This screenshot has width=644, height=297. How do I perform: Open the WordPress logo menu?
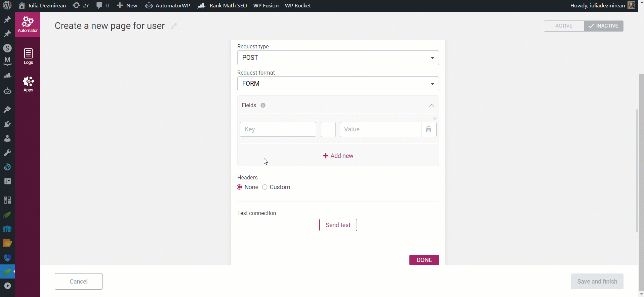pos(7,5)
